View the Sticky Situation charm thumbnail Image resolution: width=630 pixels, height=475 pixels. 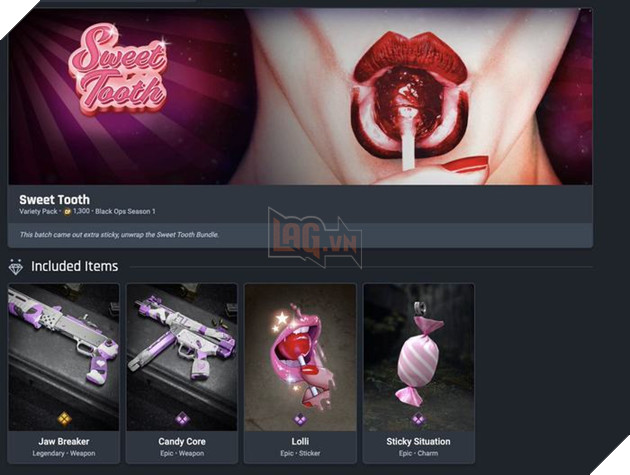tap(418, 357)
